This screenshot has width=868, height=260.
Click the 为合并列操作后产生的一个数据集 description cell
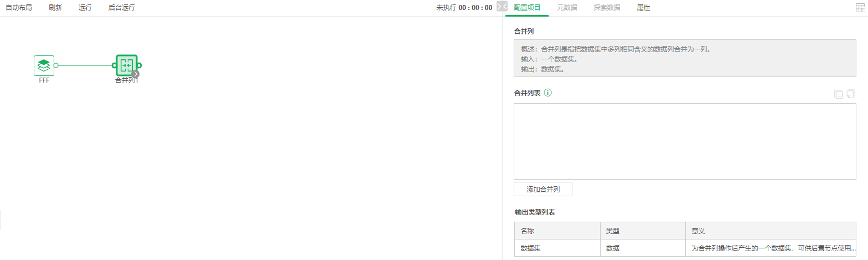coord(771,248)
